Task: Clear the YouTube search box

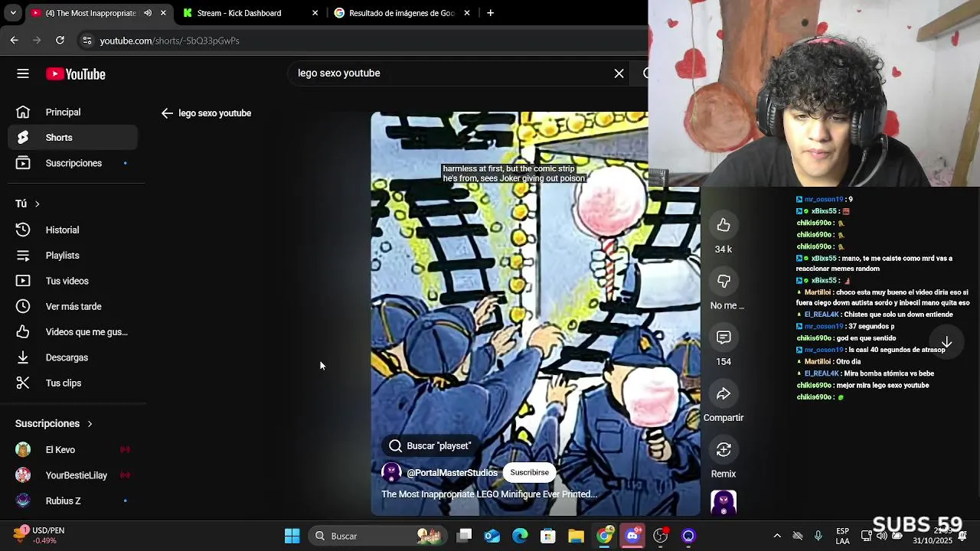Action: click(x=619, y=73)
